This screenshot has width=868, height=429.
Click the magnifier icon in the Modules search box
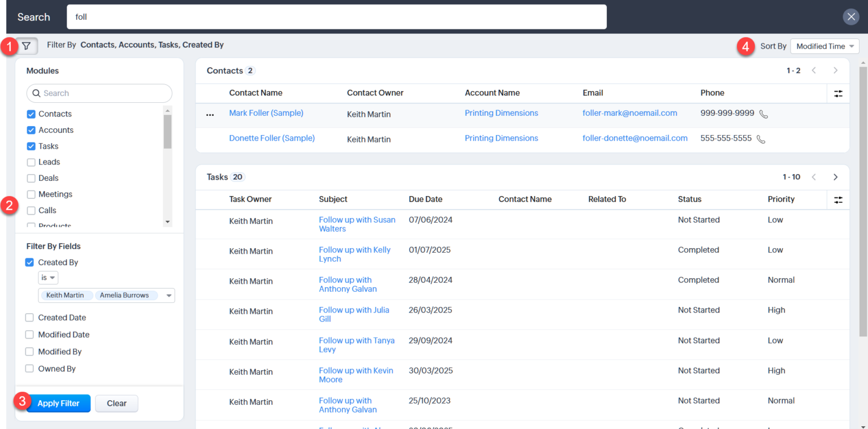(x=36, y=93)
